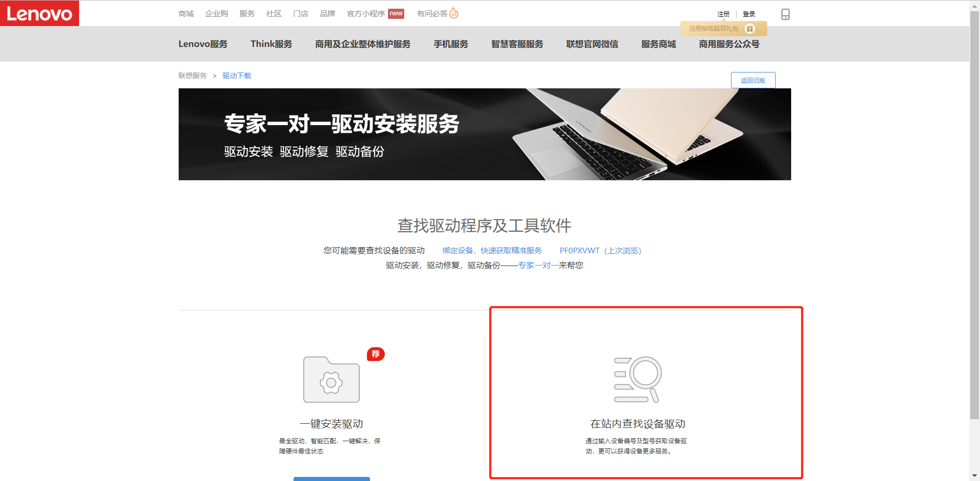Select the 联想官网微信 tab
The image size is (980, 481).
pyautogui.click(x=593, y=44)
